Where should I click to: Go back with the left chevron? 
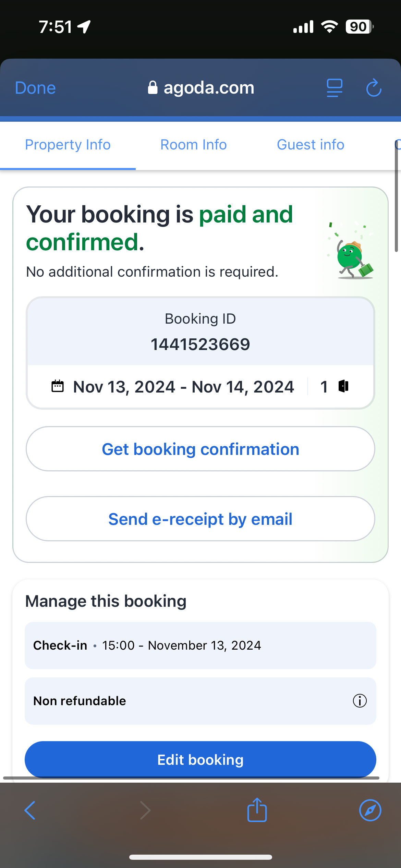point(30,810)
